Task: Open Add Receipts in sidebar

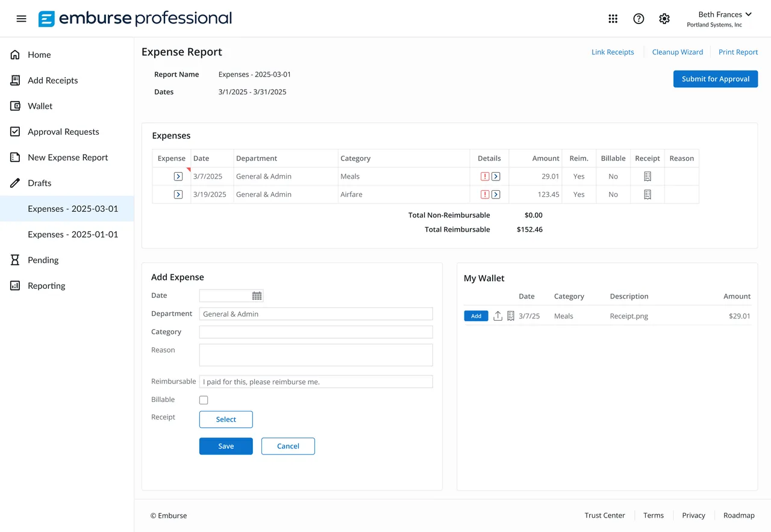Action: [53, 80]
